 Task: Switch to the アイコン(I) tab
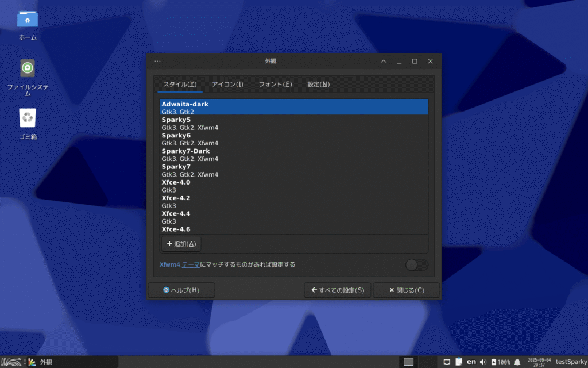[x=227, y=84]
